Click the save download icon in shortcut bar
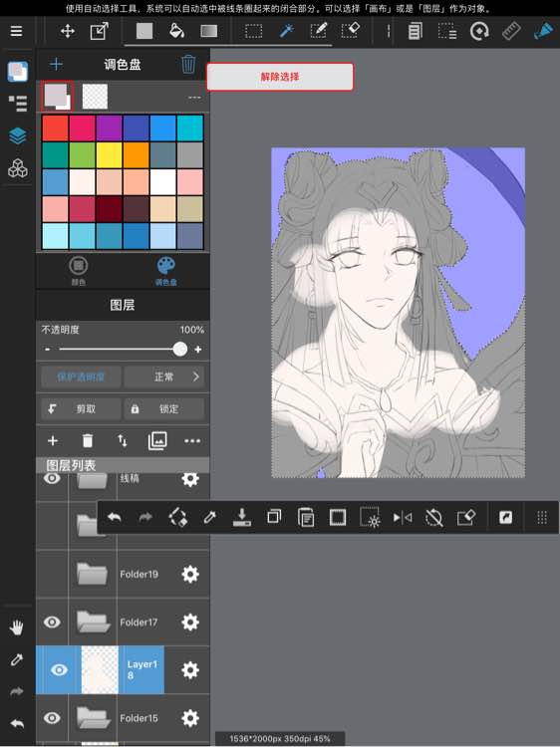The width and height of the screenshot is (560, 747). pos(241,517)
